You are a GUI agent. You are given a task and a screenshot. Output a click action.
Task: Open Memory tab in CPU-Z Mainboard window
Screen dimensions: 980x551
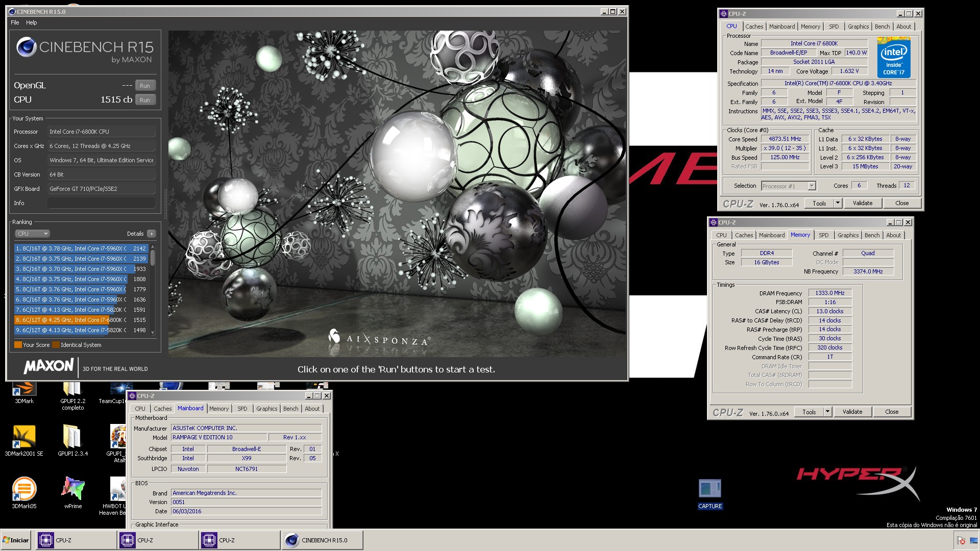point(218,409)
